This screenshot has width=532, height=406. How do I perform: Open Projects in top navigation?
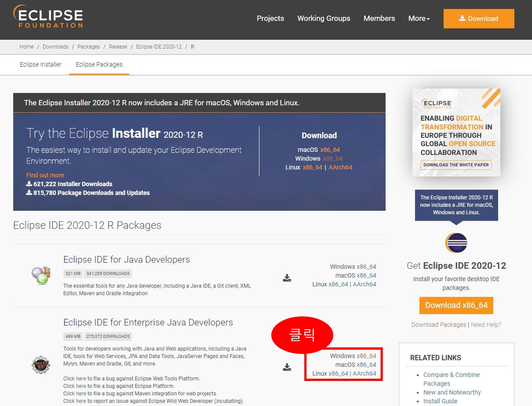(x=270, y=18)
